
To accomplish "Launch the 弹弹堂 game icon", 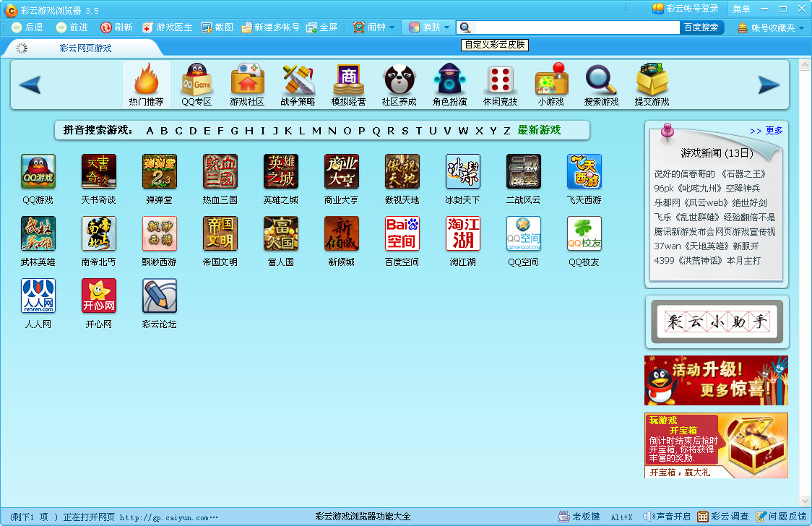I will (x=160, y=171).
